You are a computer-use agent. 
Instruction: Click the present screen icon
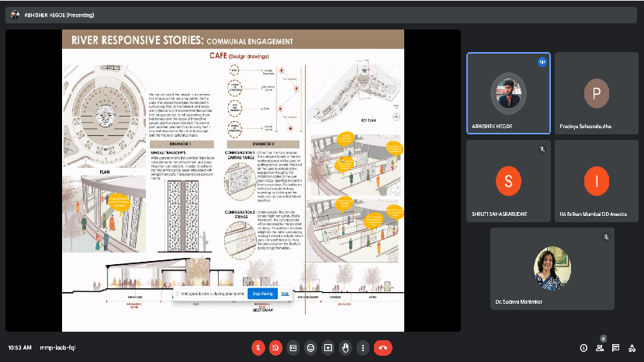point(328,347)
